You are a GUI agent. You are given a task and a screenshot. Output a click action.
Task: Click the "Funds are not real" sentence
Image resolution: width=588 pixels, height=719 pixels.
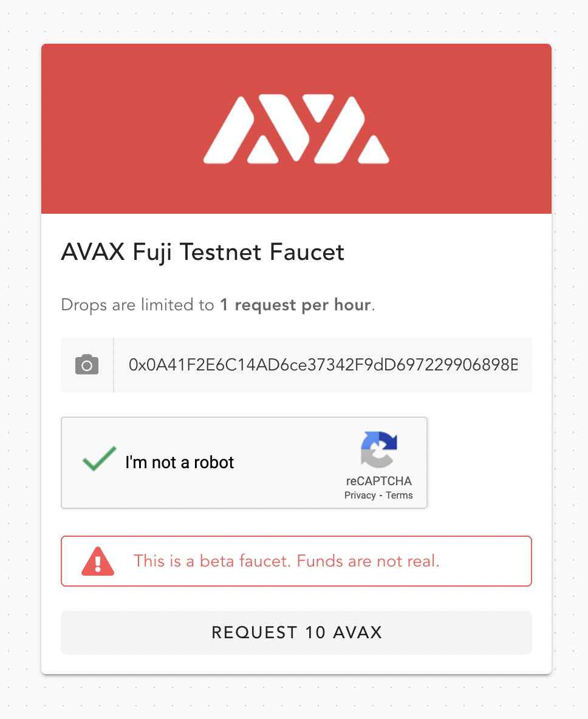pos(368,561)
